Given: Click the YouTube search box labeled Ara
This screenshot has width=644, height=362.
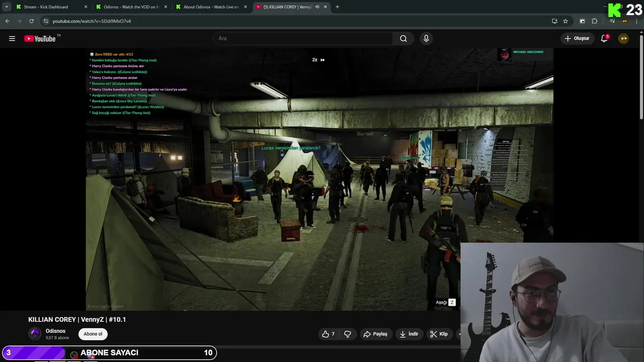Looking at the screenshot, I should (x=303, y=39).
